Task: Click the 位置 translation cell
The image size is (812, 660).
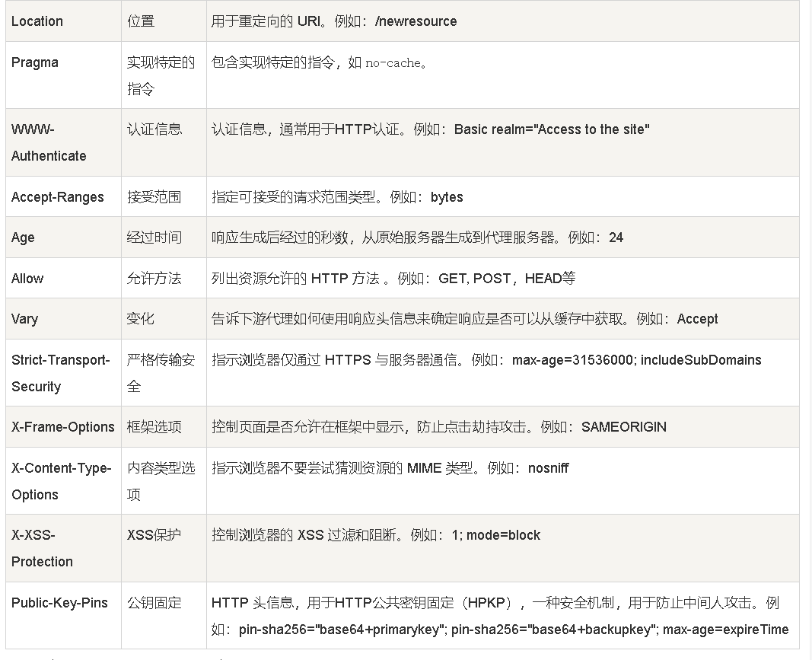Action: (x=164, y=21)
